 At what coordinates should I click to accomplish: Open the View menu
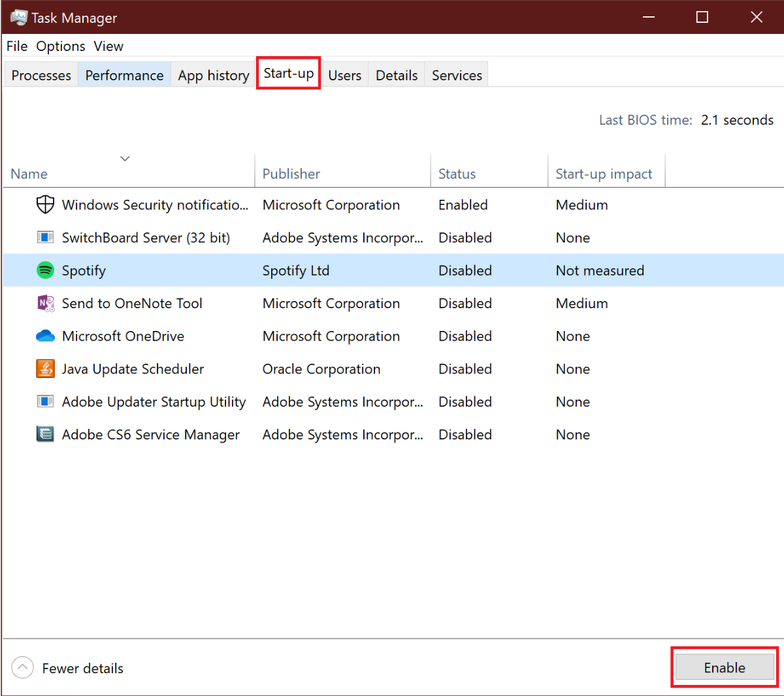coord(108,46)
